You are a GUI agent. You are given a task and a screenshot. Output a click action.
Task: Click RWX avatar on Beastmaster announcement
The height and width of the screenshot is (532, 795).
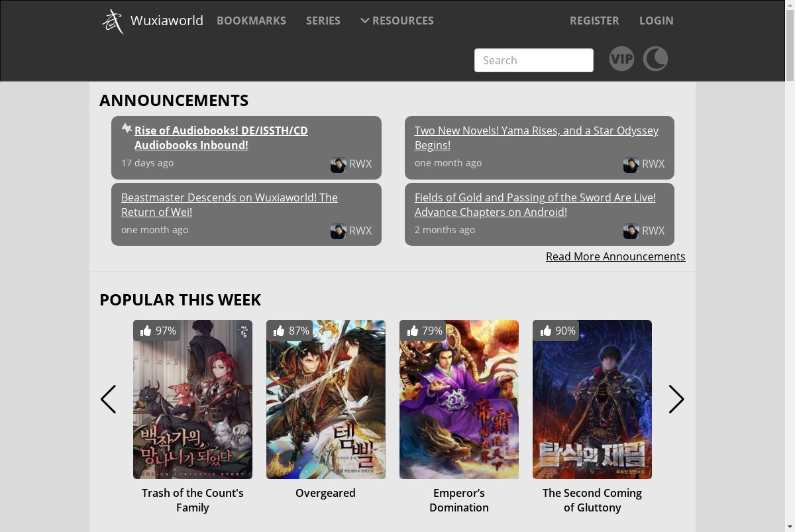[338, 231]
